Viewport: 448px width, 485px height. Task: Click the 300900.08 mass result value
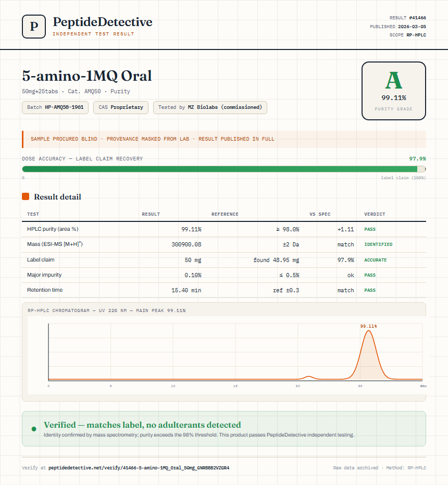point(186,244)
